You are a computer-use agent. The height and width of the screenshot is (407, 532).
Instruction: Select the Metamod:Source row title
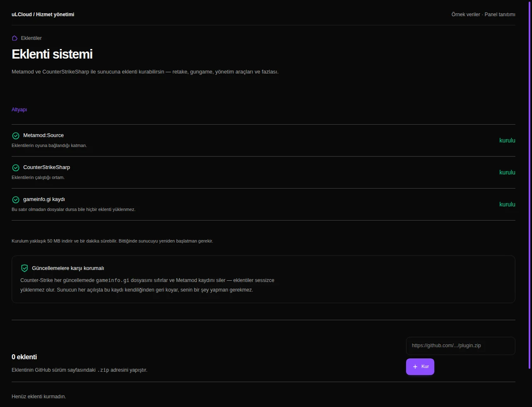pyautogui.click(x=44, y=135)
